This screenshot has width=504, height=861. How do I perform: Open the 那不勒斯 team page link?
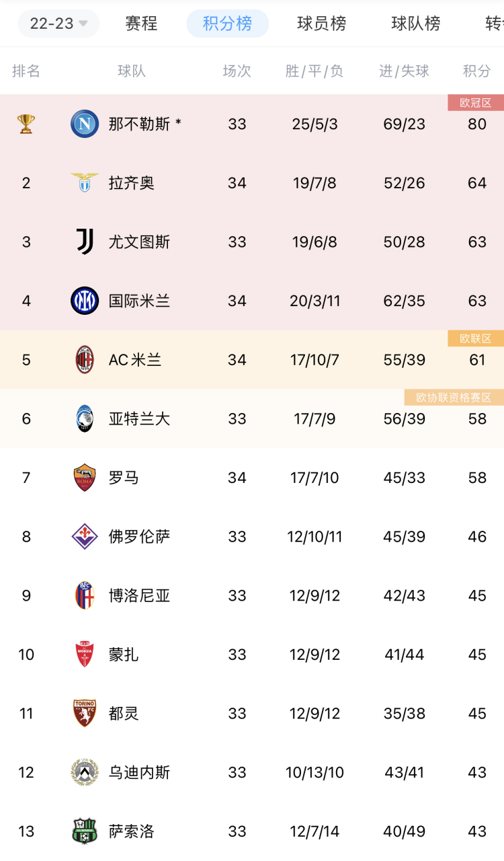[140, 124]
